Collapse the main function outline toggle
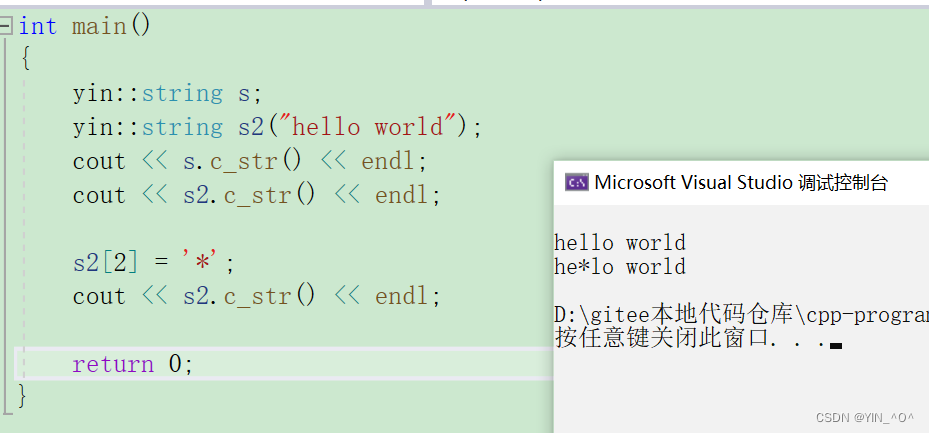Screen dimensions: 929x433 tap(7, 27)
